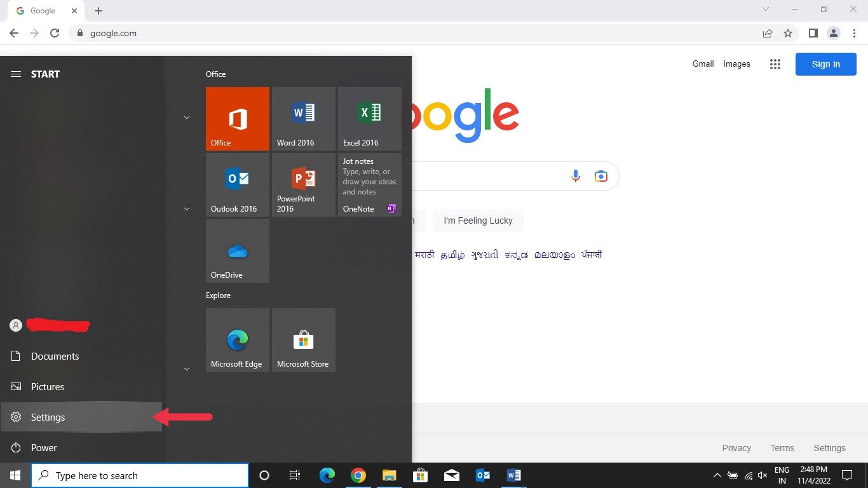Click the battery tray icon
The image size is (868, 488).
(x=733, y=475)
